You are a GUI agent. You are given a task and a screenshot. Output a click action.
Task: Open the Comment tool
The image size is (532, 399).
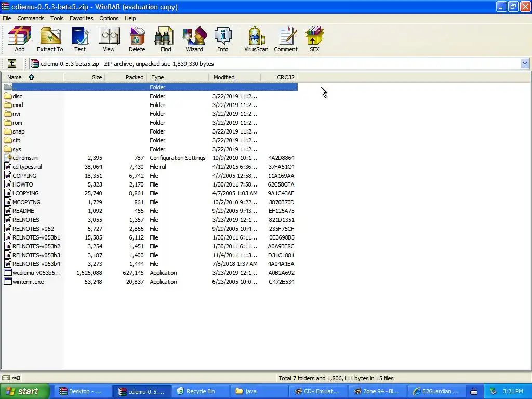286,39
